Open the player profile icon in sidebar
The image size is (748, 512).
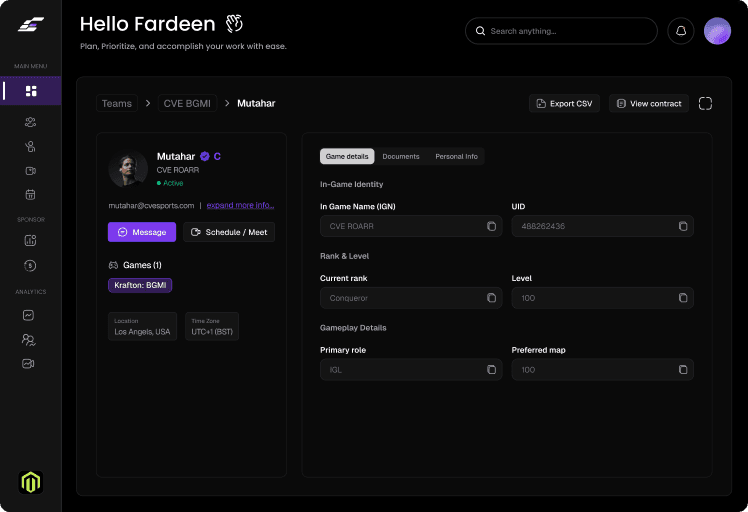pos(30,146)
